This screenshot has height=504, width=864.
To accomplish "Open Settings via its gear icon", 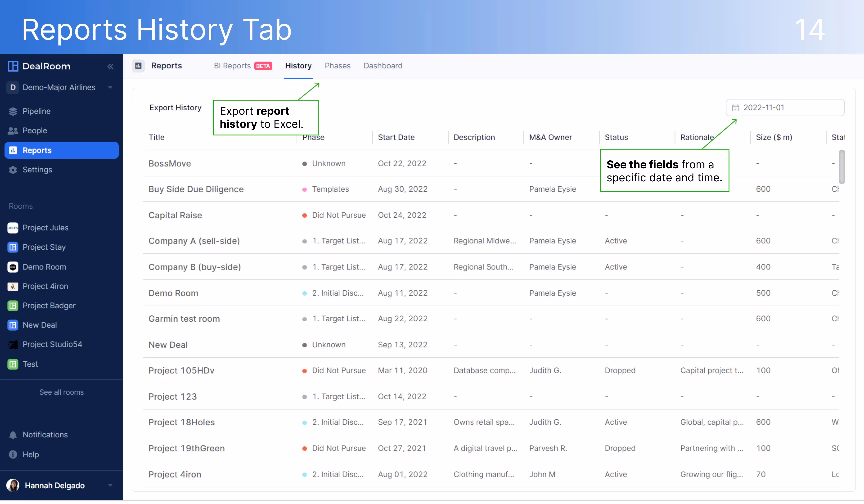I will click(13, 170).
